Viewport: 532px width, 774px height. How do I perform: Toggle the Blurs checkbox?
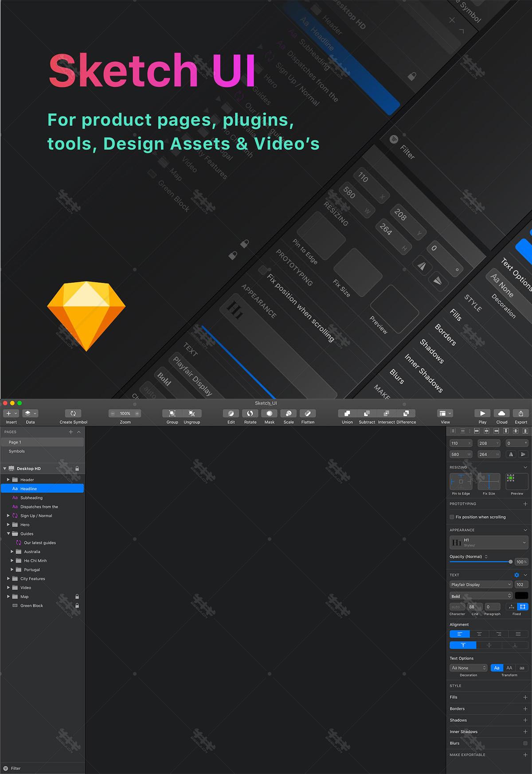(x=525, y=743)
